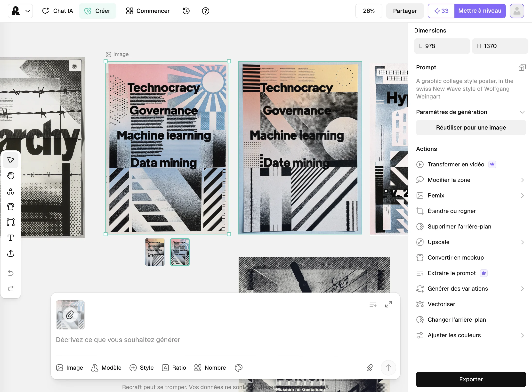This screenshot has width=532, height=392.
Task: Select the pointer selection tool
Action: [11, 160]
